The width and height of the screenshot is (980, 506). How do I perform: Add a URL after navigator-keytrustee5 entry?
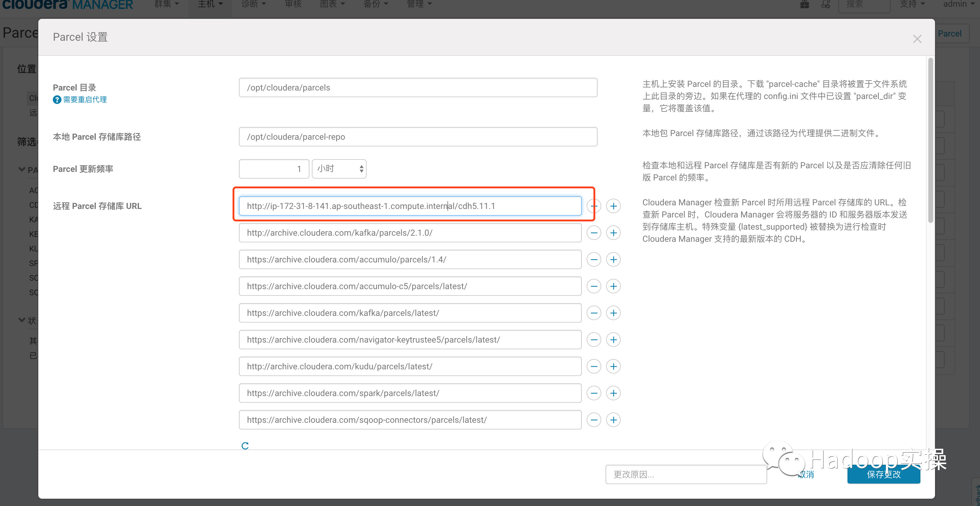[x=613, y=340]
